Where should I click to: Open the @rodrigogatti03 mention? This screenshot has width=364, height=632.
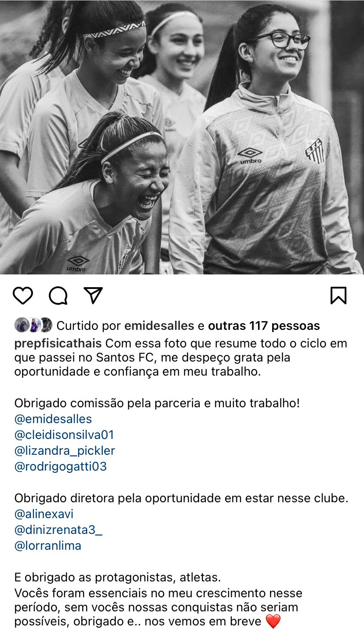tap(61, 467)
